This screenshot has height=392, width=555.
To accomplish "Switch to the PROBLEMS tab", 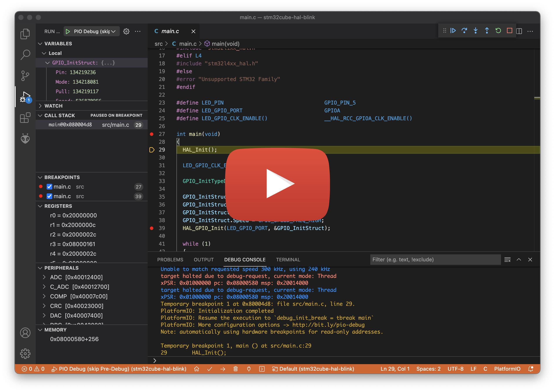I will 170,260.
